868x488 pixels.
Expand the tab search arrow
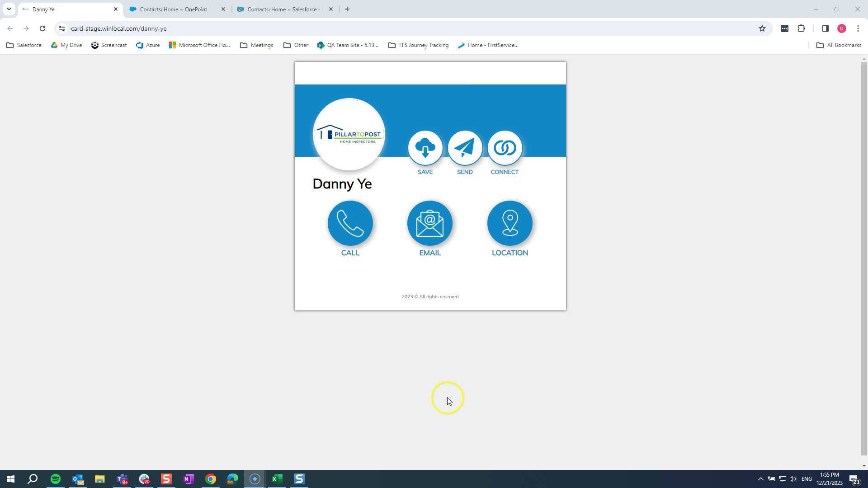point(9,9)
